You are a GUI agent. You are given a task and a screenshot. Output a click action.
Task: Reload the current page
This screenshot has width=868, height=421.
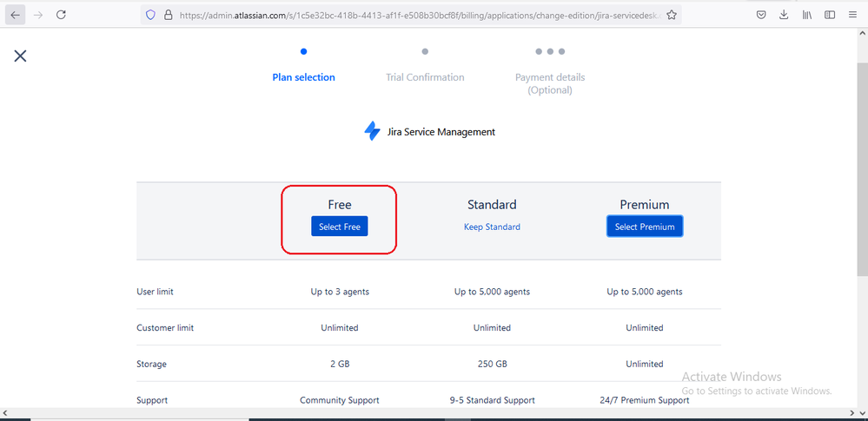pos(61,15)
